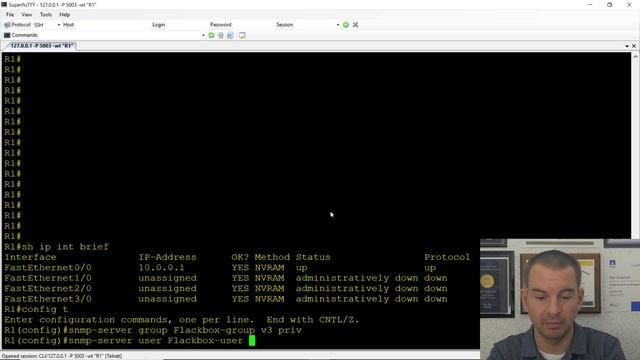Click the X clear icon in quick connect bar
Viewport: 640px width, 360px height.
pos(356,25)
